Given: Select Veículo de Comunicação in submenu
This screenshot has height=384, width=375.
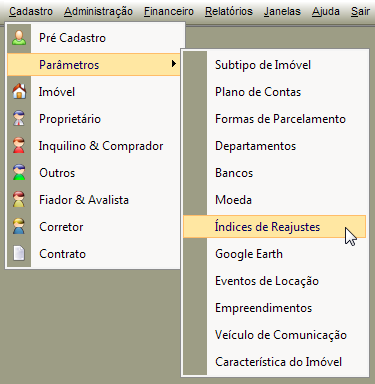Looking at the screenshot, I should [275, 335].
